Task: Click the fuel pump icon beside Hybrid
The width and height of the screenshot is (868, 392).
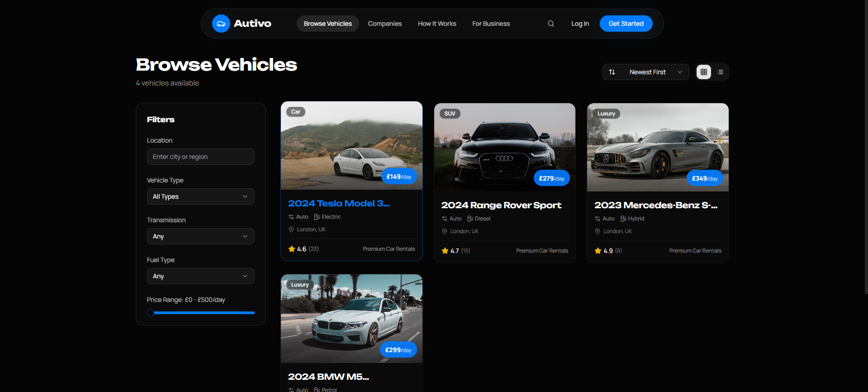Action: (623, 219)
